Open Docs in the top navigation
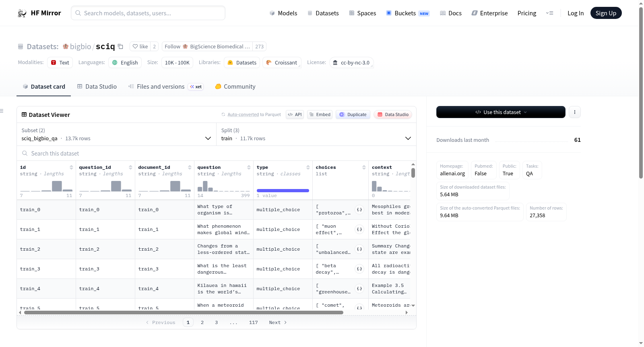Viewport: 644px width, 347px height. 451,13
